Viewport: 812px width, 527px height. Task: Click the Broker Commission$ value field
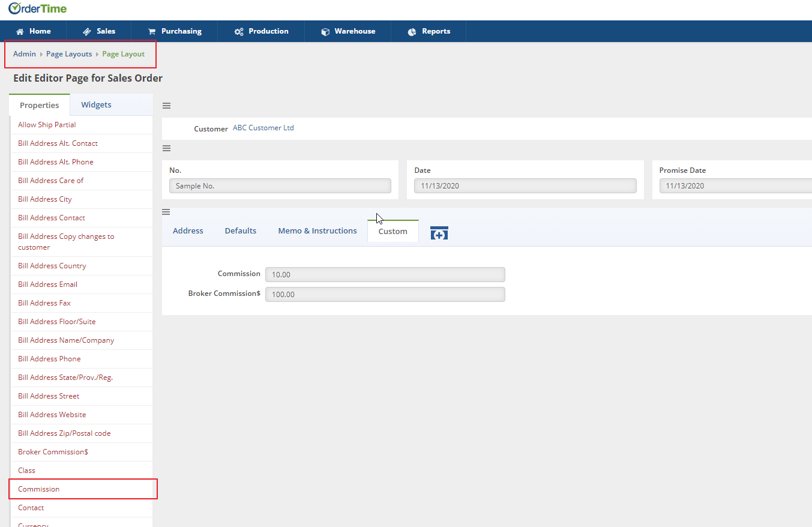click(x=385, y=294)
